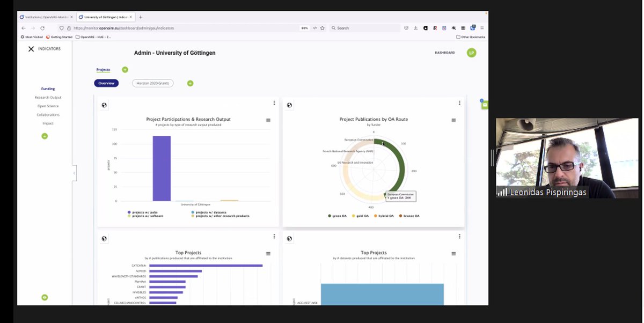Click the bookmark star in the address bar
The image size is (644, 323).
(321, 27)
